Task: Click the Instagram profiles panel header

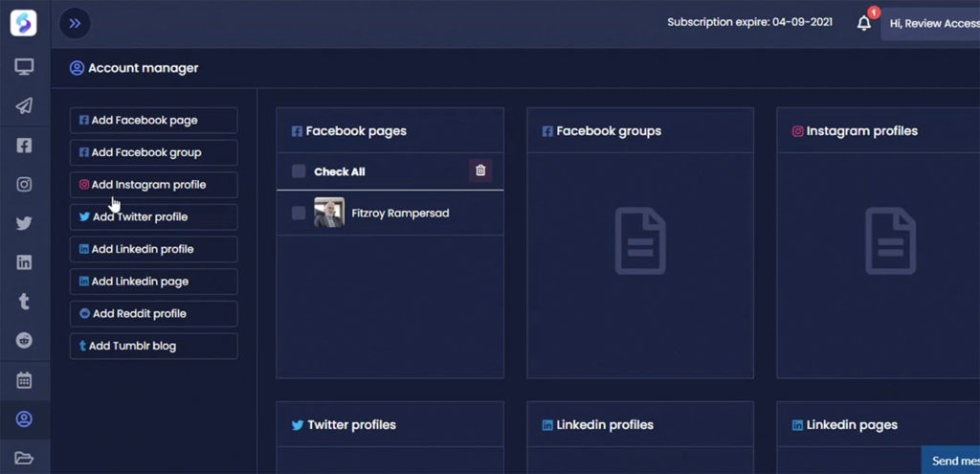Action: (879, 130)
